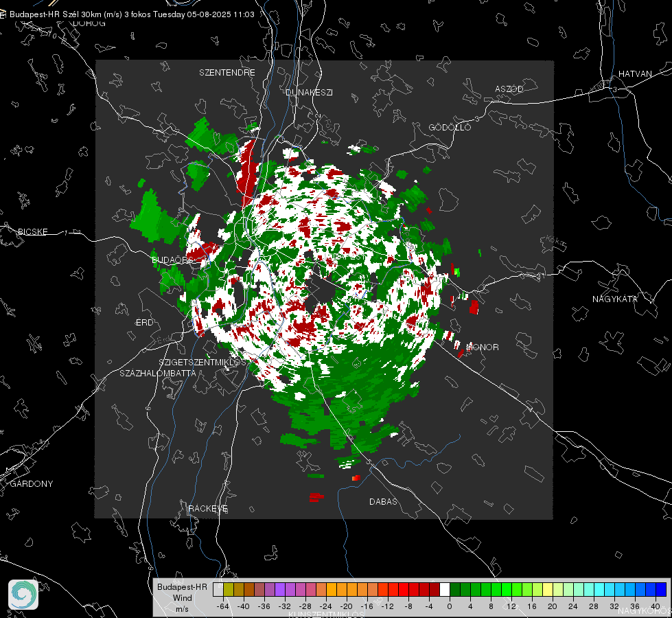The width and height of the screenshot is (672, 618).
Task: Click the DUNAKESZI town label
Action: pos(309,92)
